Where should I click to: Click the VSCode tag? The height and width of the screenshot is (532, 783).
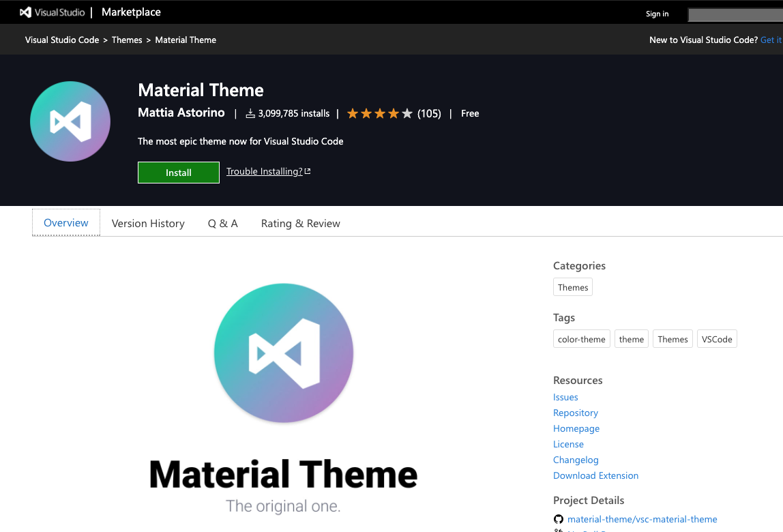tap(717, 338)
